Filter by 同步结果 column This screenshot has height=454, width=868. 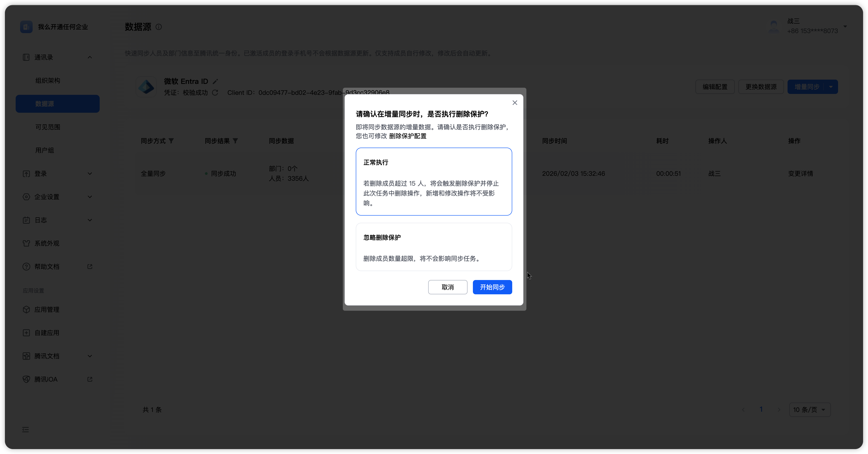coord(236,141)
